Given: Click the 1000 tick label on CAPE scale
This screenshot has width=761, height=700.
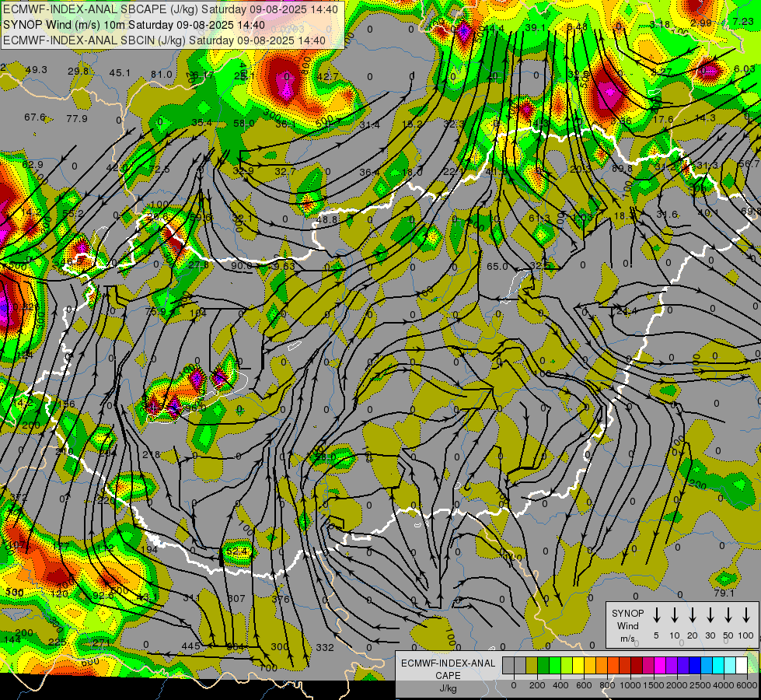Looking at the screenshot, I should click(x=630, y=685).
